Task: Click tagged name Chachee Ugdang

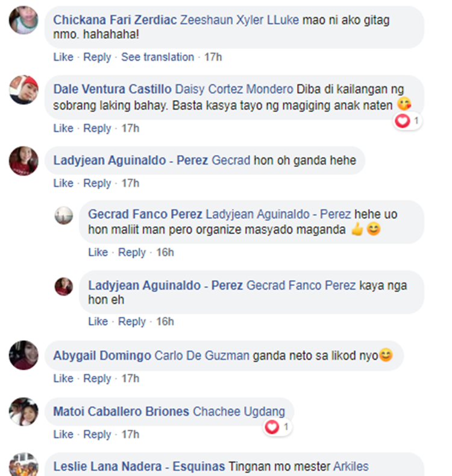Action: (239, 411)
